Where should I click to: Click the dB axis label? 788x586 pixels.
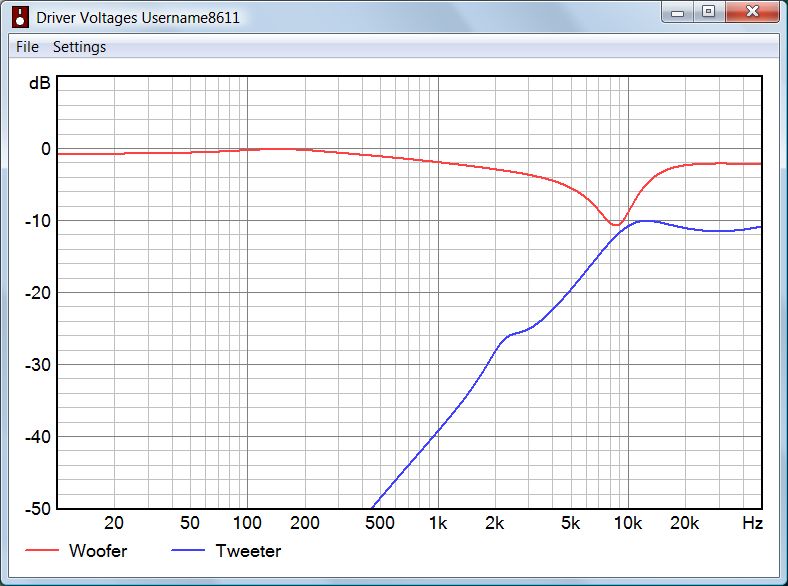40,83
